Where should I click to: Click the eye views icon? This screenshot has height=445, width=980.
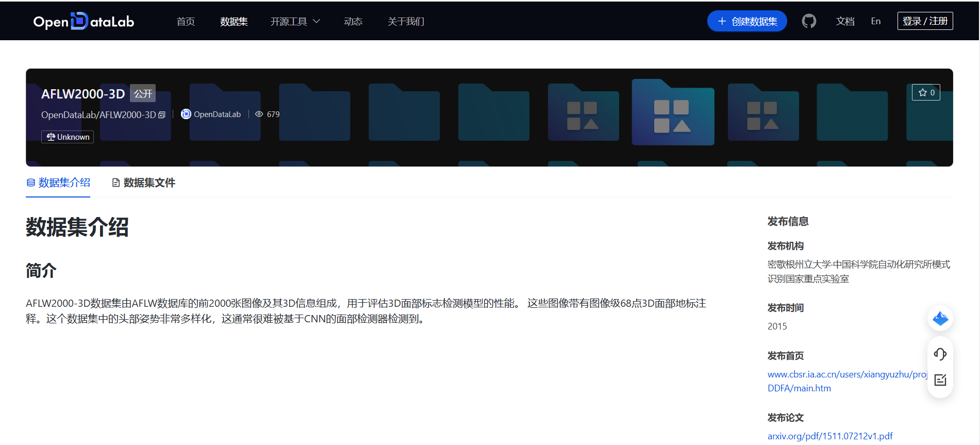259,114
